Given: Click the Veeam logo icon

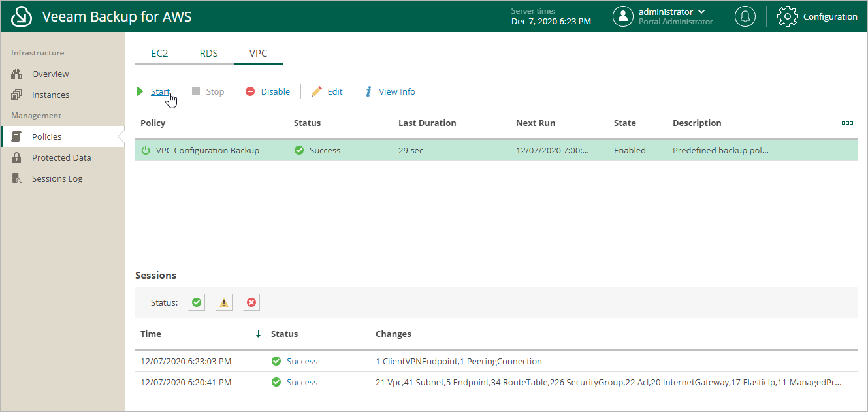Looking at the screenshot, I should [22, 16].
